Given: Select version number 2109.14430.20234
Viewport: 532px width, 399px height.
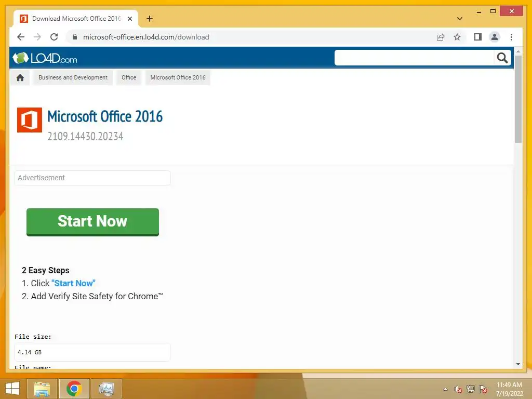Looking at the screenshot, I should pos(85,137).
